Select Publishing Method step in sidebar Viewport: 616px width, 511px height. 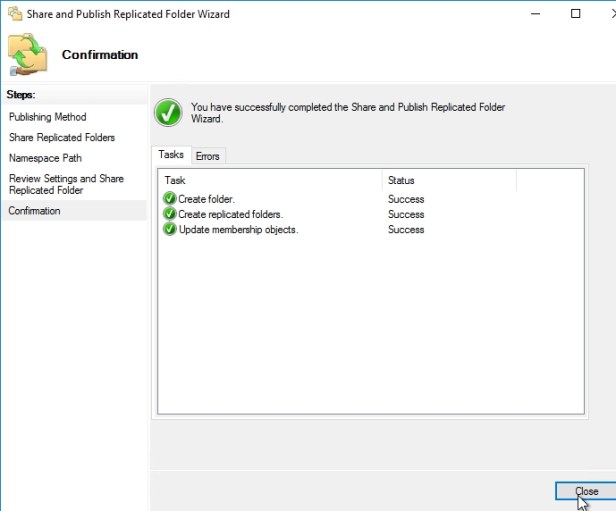(48, 117)
